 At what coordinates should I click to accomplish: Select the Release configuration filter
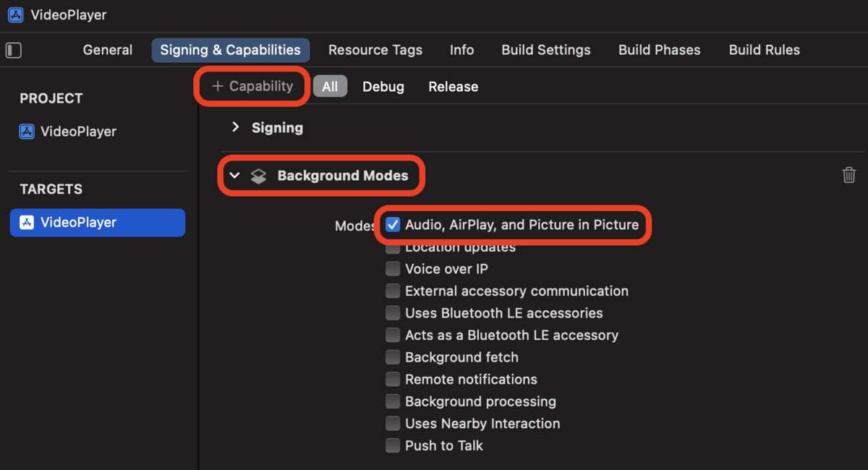coord(454,86)
